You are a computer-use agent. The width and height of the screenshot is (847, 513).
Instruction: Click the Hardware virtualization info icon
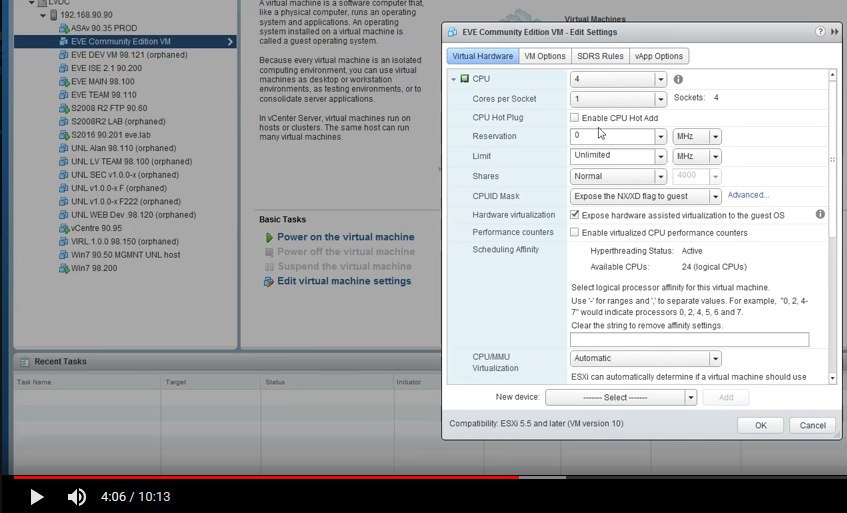coord(820,214)
